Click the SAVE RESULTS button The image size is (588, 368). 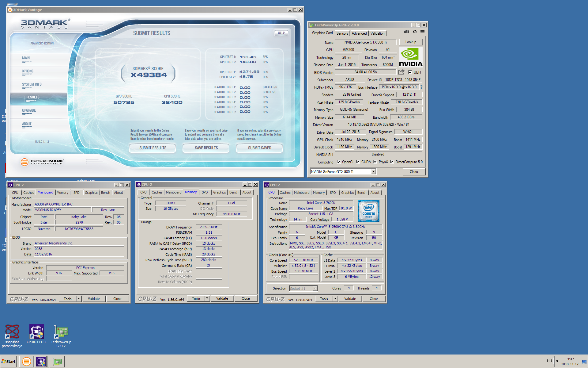pyautogui.click(x=206, y=148)
